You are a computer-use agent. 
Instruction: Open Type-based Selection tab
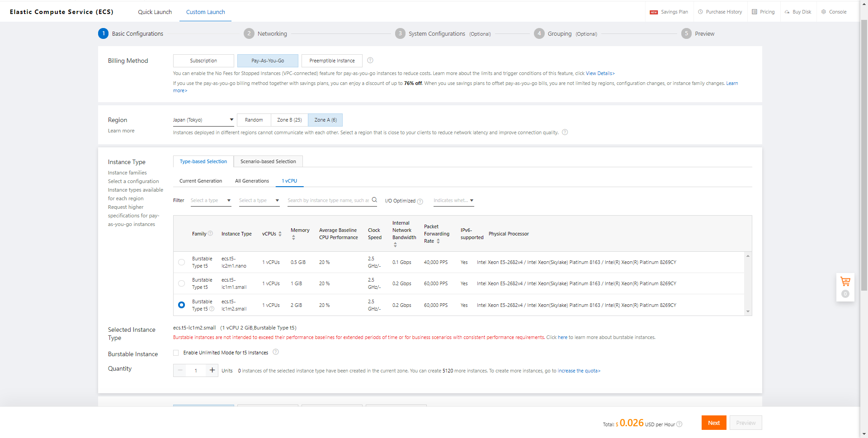tap(203, 161)
